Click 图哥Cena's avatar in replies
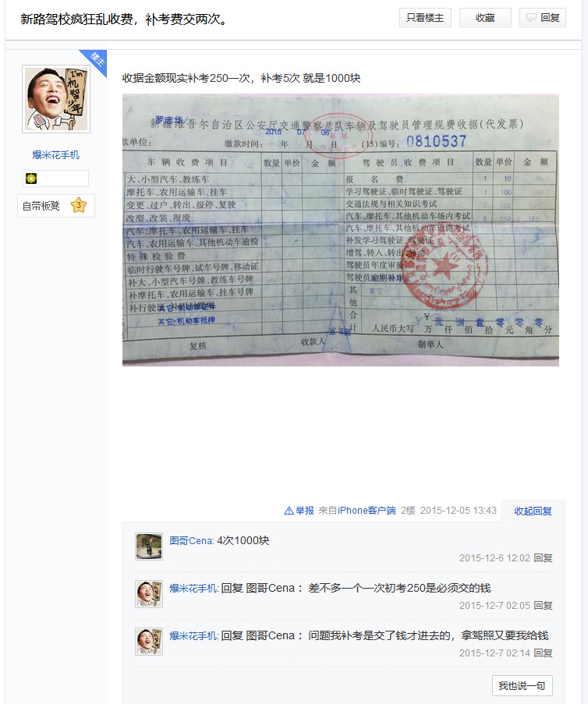 pyautogui.click(x=149, y=547)
